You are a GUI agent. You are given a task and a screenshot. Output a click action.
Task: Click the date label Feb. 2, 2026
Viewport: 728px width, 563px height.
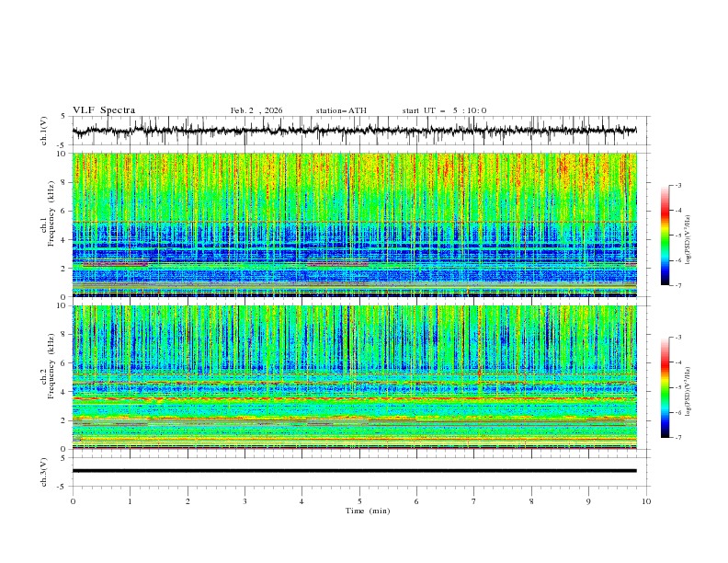tap(256, 110)
